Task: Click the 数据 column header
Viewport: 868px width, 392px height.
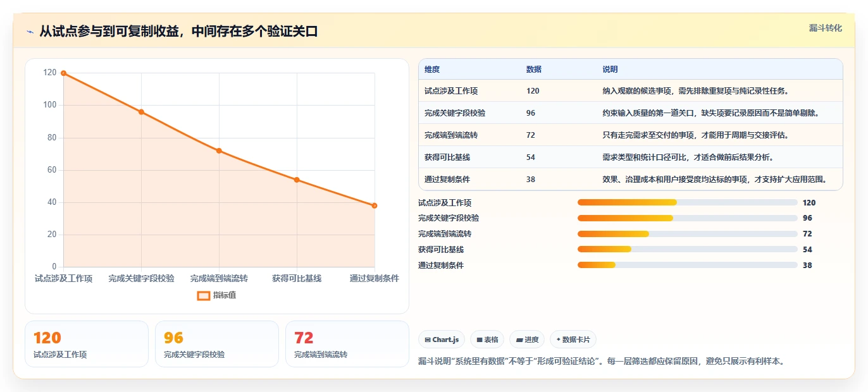Action: coord(534,70)
